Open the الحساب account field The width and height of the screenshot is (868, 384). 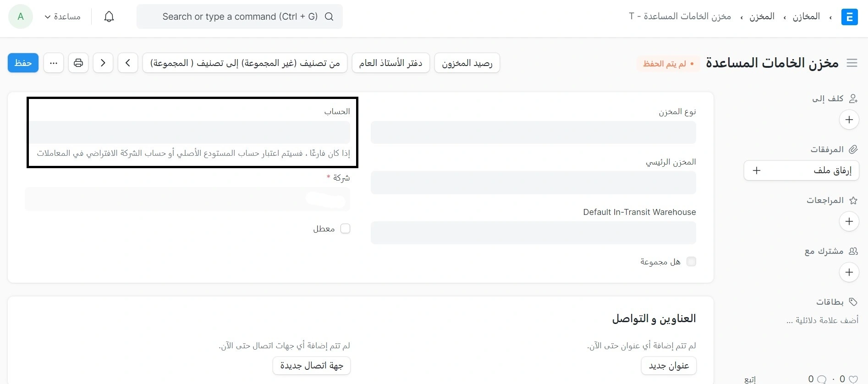click(187, 132)
